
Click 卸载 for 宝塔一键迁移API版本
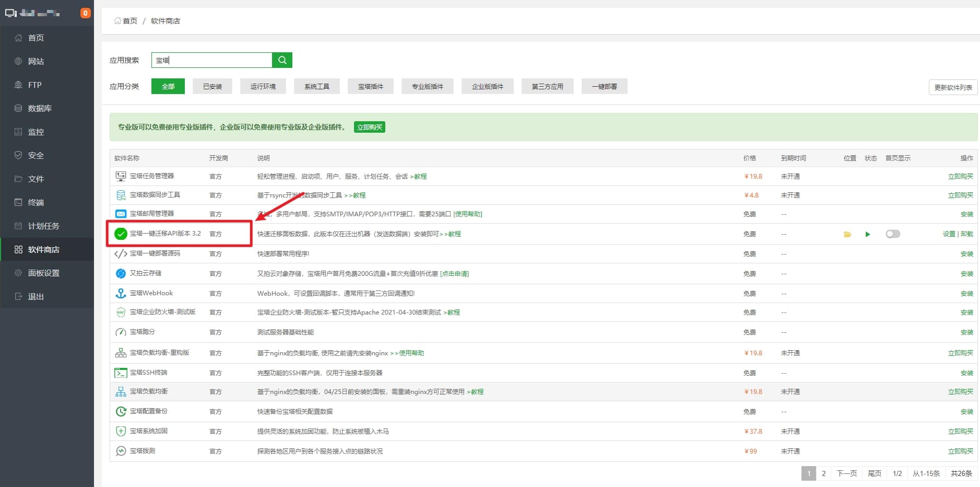point(967,234)
